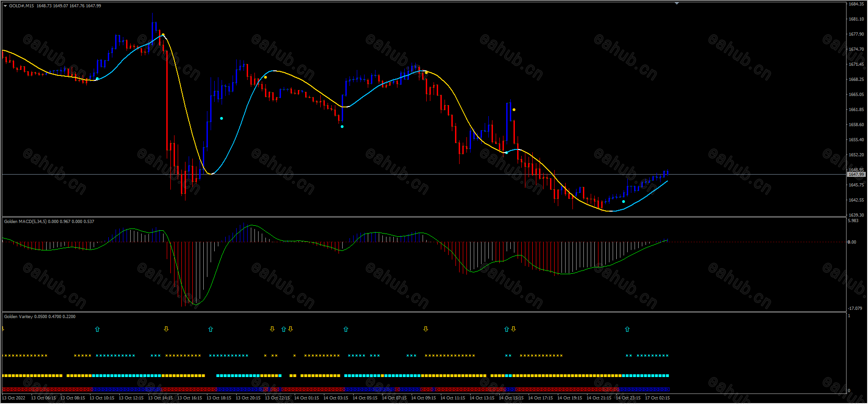
Task: Open the GOLD#,M15 chart title dropdown triangle
Action: point(5,6)
